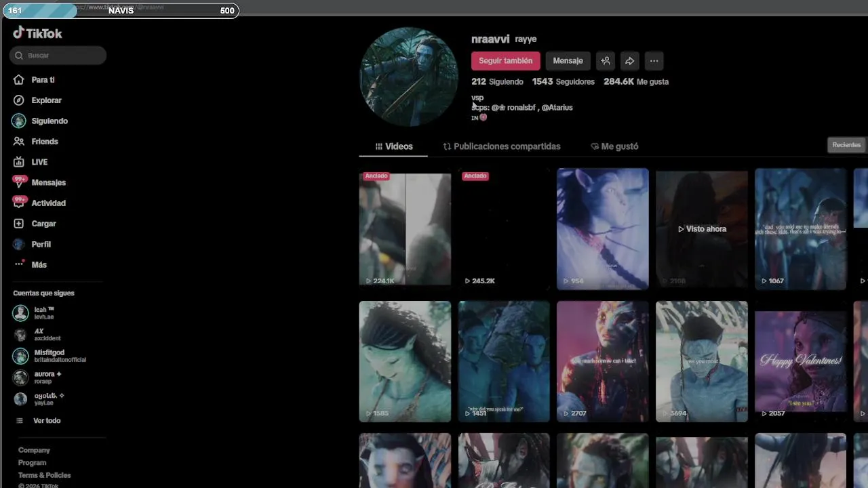Viewport: 868px width, 488px height.
Task: Click the nraavvi profile avatar
Action: click(409, 77)
